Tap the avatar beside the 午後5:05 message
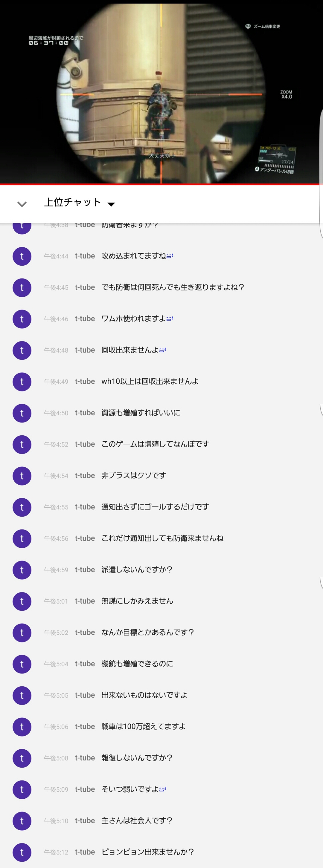323x868 pixels. [22, 695]
